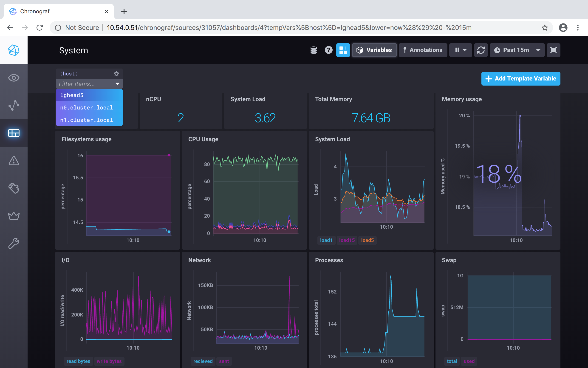Toggle recieved series in Network legend
Viewport: 588px width, 368px height.
pyautogui.click(x=203, y=361)
